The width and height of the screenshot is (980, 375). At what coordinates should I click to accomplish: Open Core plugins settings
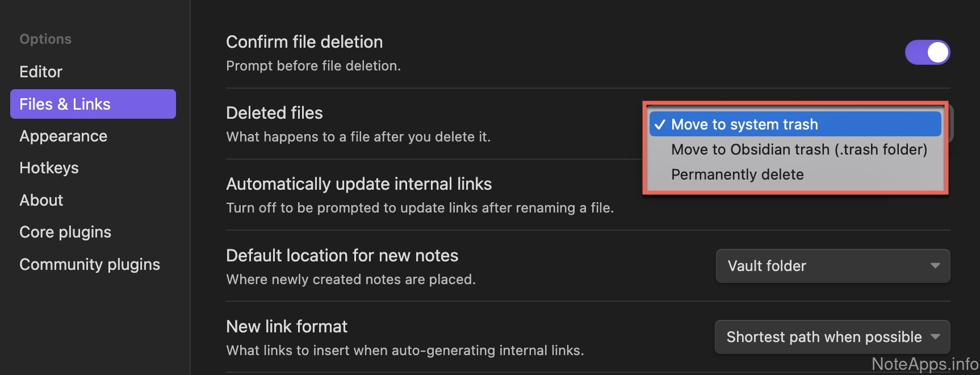pyautogui.click(x=65, y=232)
